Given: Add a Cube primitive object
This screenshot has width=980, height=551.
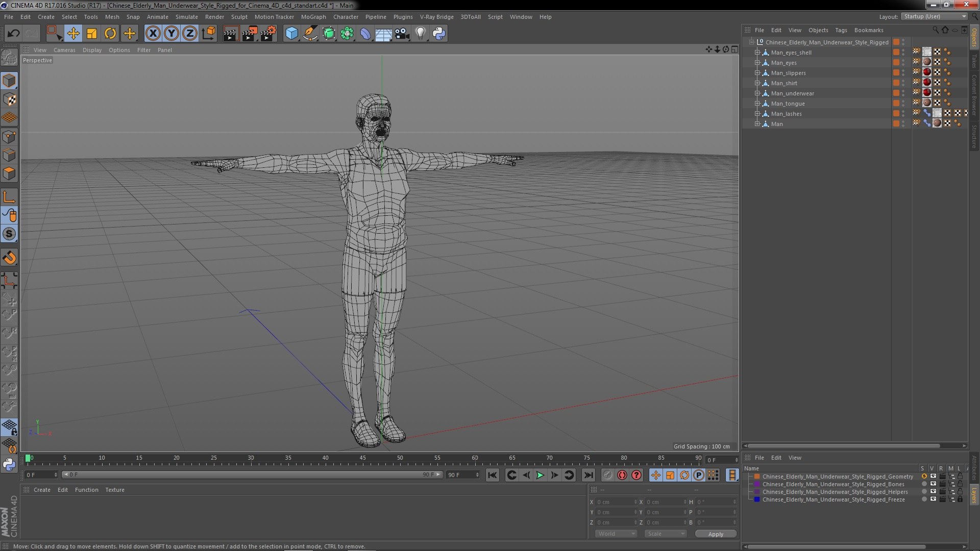Looking at the screenshot, I should pos(291,34).
